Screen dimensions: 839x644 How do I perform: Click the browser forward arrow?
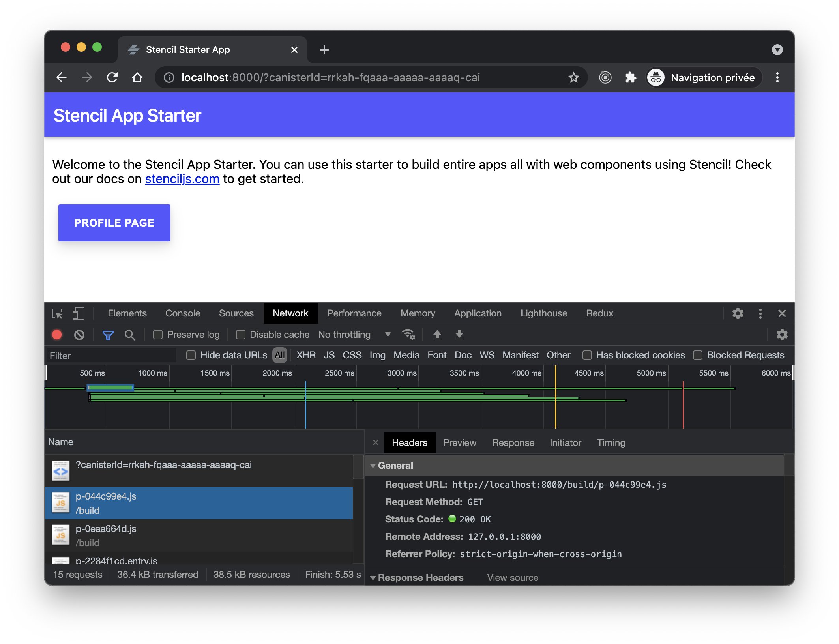(87, 77)
